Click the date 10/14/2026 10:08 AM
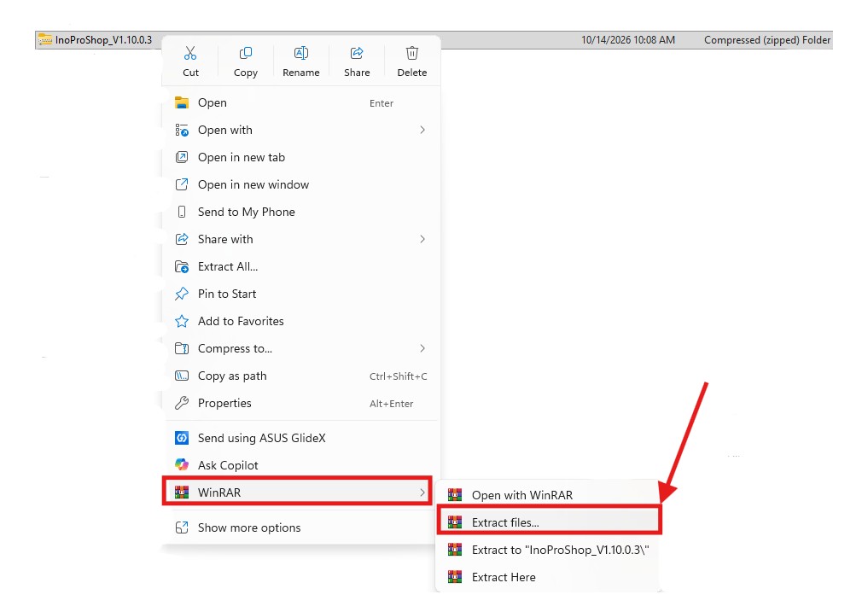868x612 pixels. [628, 40]
